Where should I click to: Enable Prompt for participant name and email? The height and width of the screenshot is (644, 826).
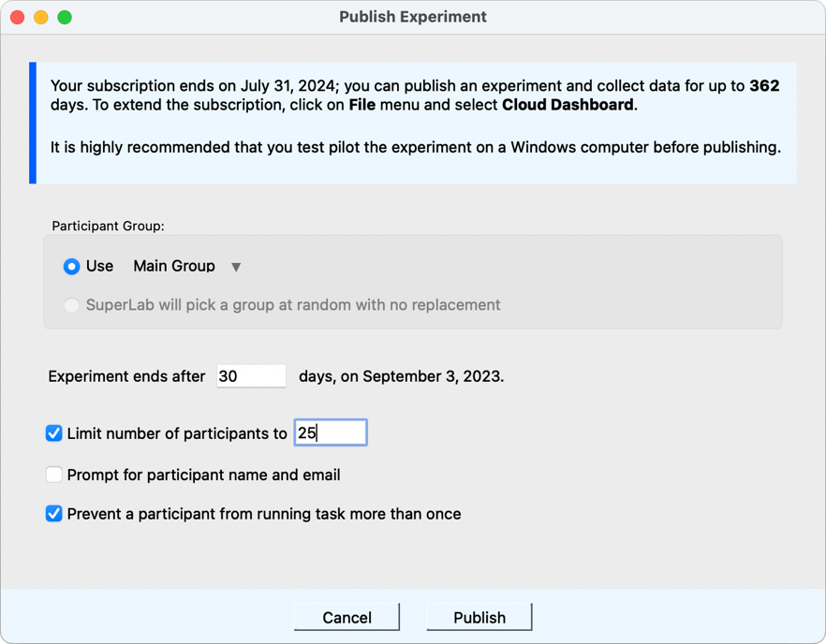click(54, 475)
